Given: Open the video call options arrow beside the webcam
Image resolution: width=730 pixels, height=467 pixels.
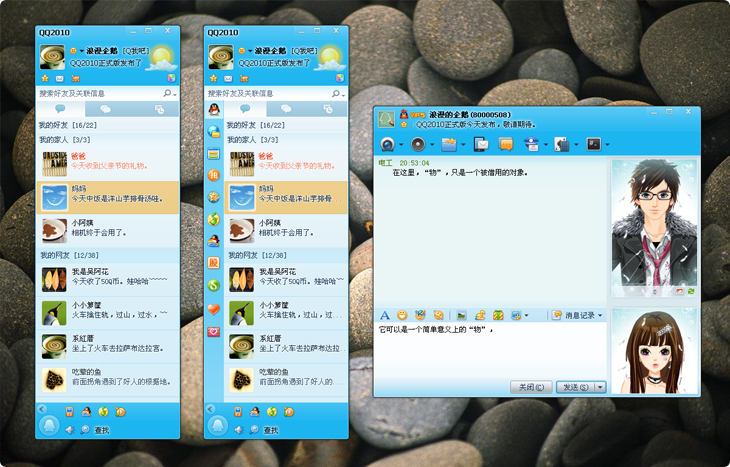Looking at the screenshot, I should point(401,145).
